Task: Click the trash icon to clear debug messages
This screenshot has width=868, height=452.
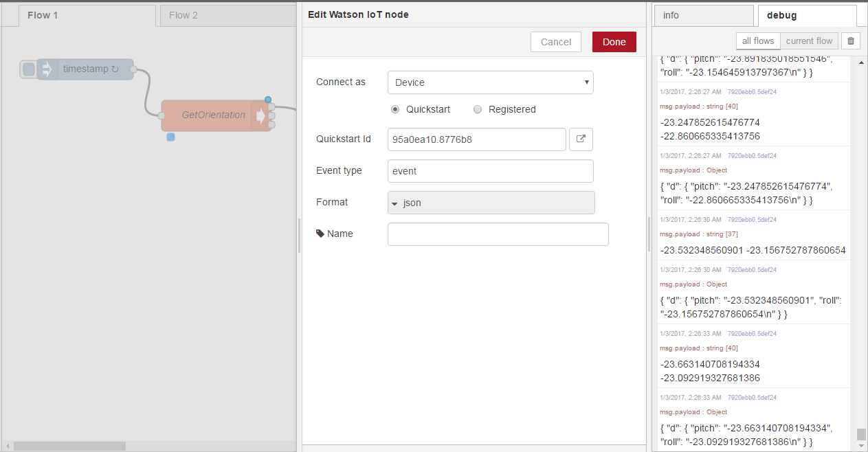Action: (850, 41)
